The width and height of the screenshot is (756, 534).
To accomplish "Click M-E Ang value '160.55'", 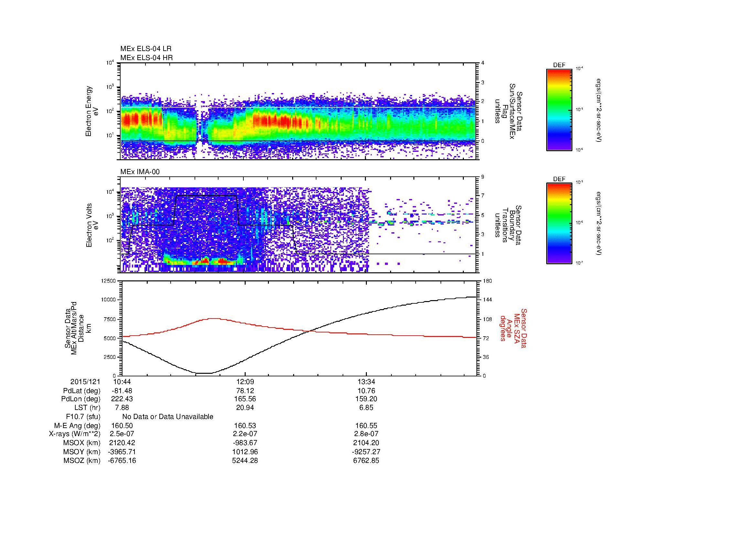I will pyautogui.click(x=366, y=425).
